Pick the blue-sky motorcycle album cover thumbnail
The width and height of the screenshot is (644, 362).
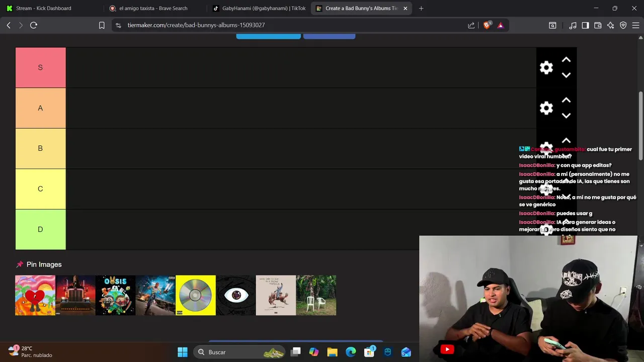tap(155, 295)
